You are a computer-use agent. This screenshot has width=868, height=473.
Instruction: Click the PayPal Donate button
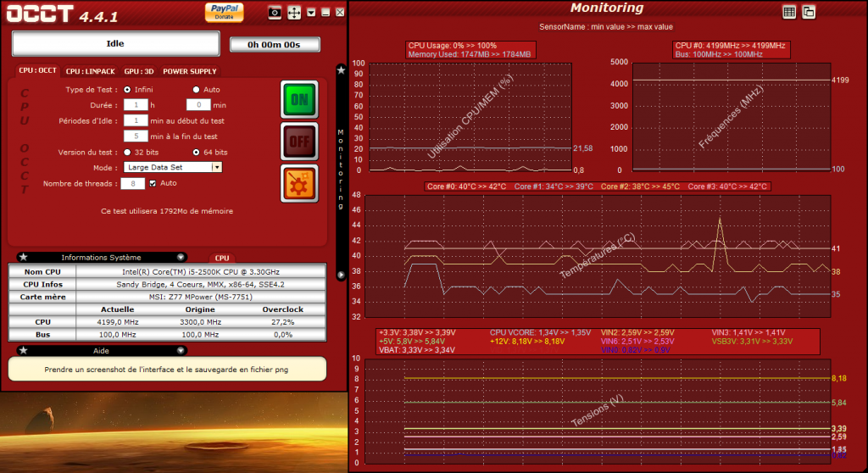[224, 12]
